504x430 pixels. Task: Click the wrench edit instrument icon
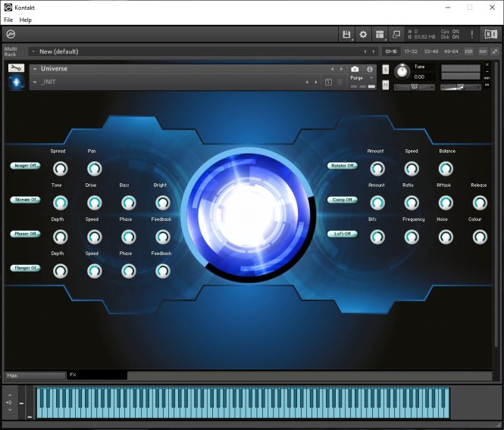(x=16, y=68)
